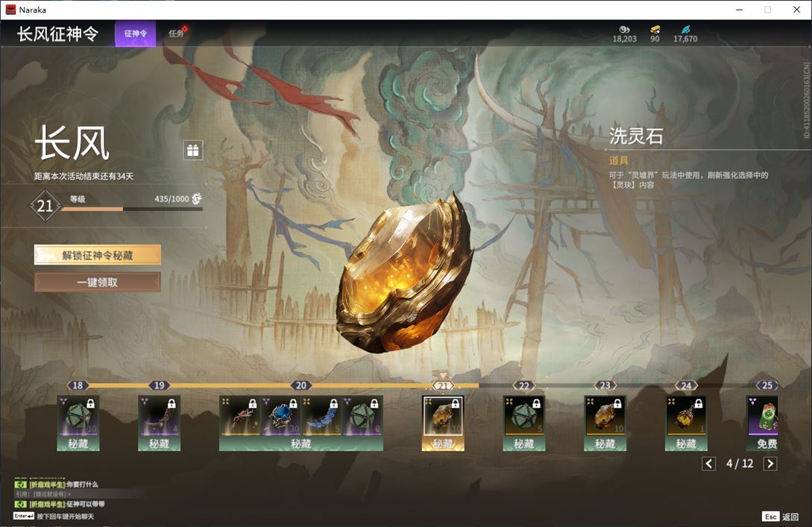The width and height of the screenshot is (812, 527).
Task: Click the level 18 marker on the track
Action: tap(78, 385)
